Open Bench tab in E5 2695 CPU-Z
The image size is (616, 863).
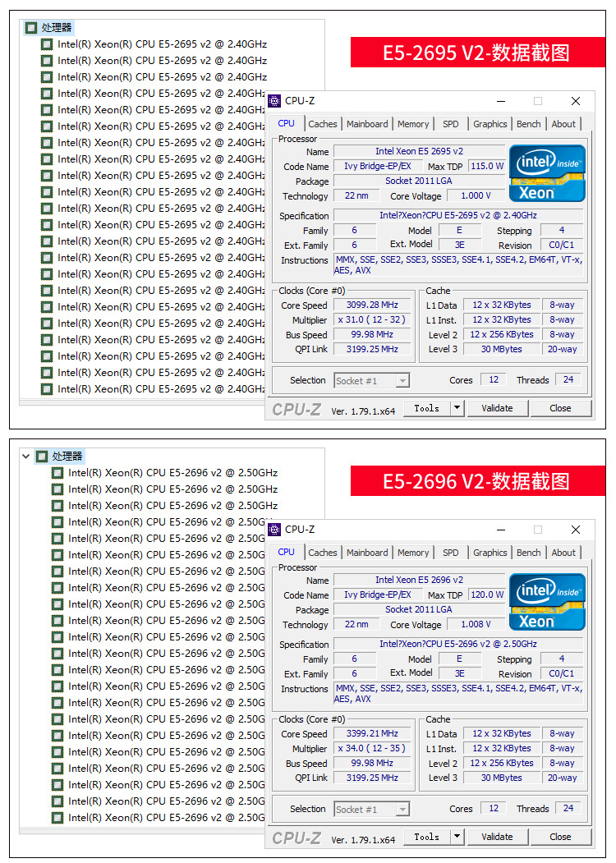[x=528, y=124]
